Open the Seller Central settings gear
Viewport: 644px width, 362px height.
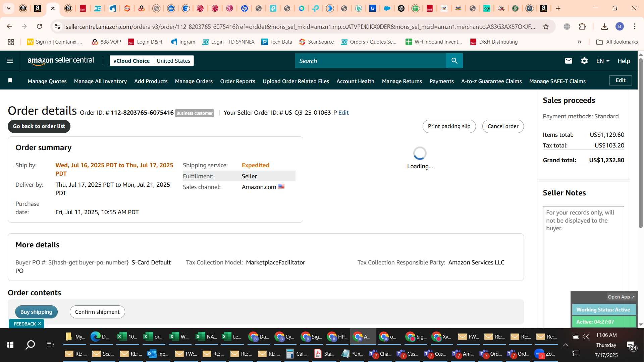(x=584, y=61)
